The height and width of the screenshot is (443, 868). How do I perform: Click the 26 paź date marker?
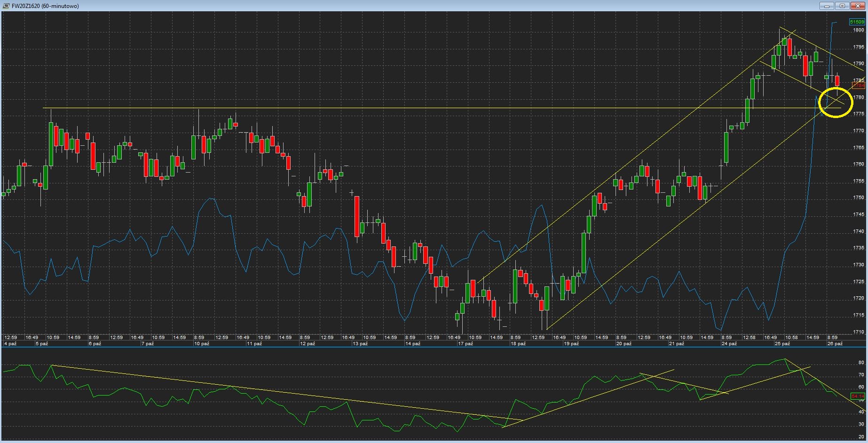835,344
